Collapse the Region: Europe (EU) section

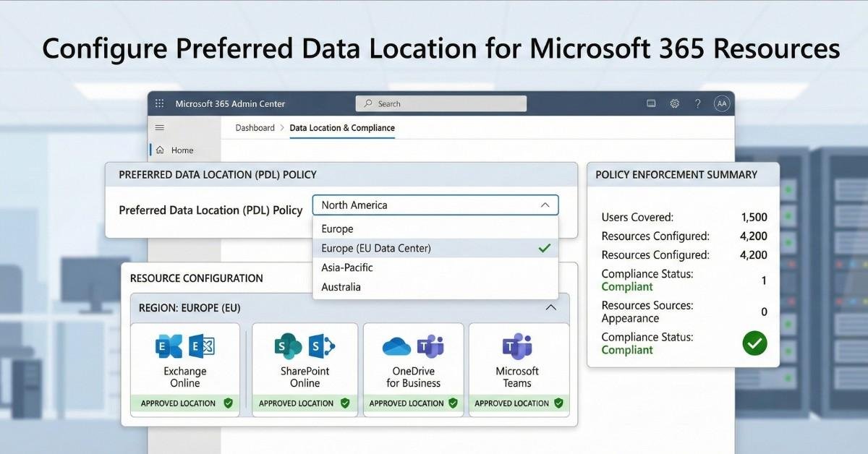[x=553, y=307]
